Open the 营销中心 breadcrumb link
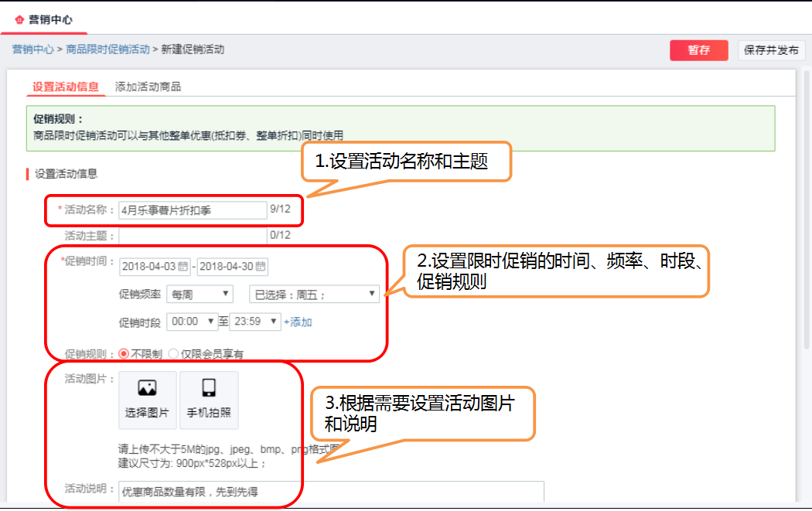 point(35,48)
